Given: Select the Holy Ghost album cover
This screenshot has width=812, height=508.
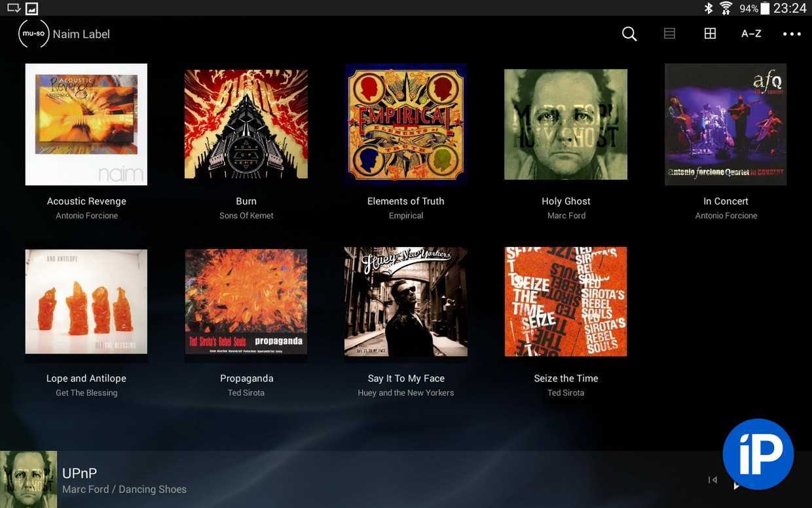Looking at the screenshot, I should (566, 125).
